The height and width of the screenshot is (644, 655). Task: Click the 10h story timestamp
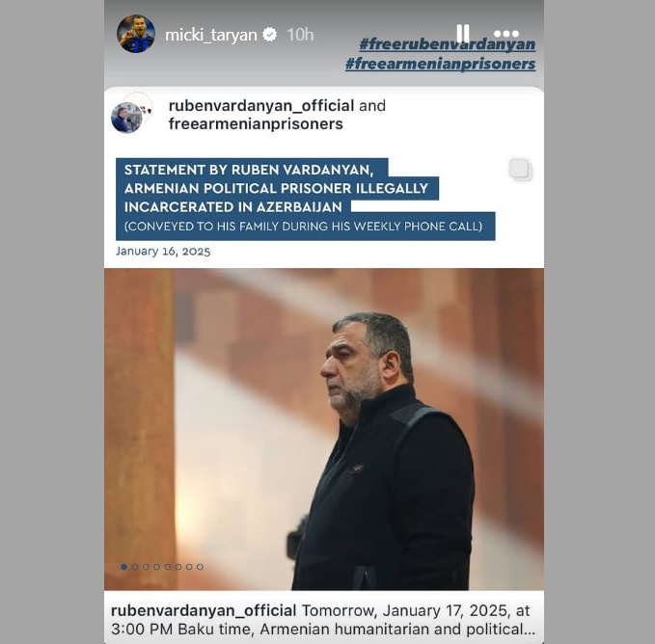[x=300, y=35]
